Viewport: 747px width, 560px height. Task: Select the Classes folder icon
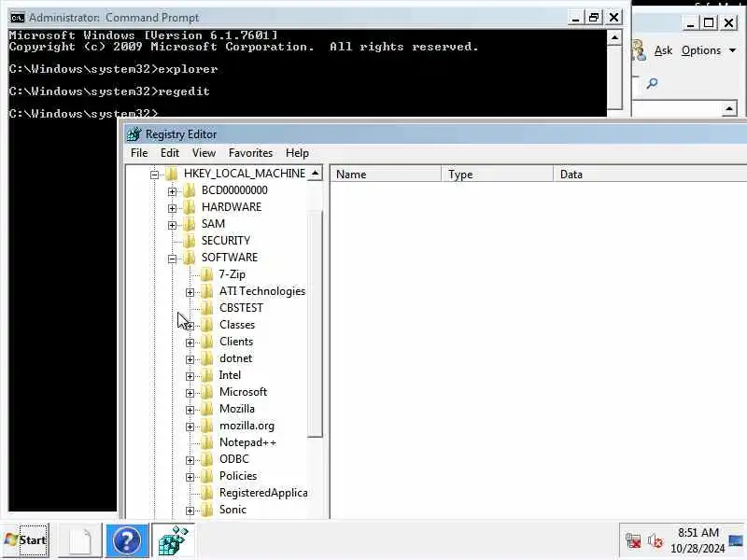point(206,325)
